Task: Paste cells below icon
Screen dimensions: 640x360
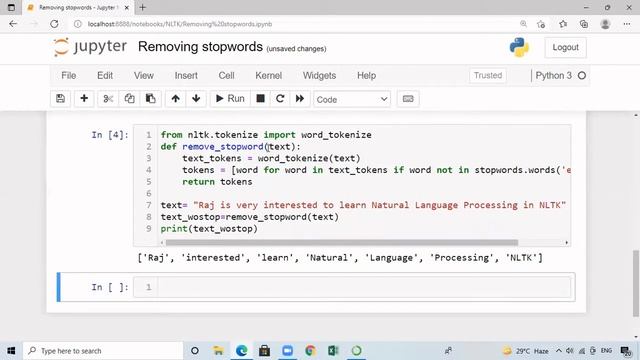Action: coord(151,99)
